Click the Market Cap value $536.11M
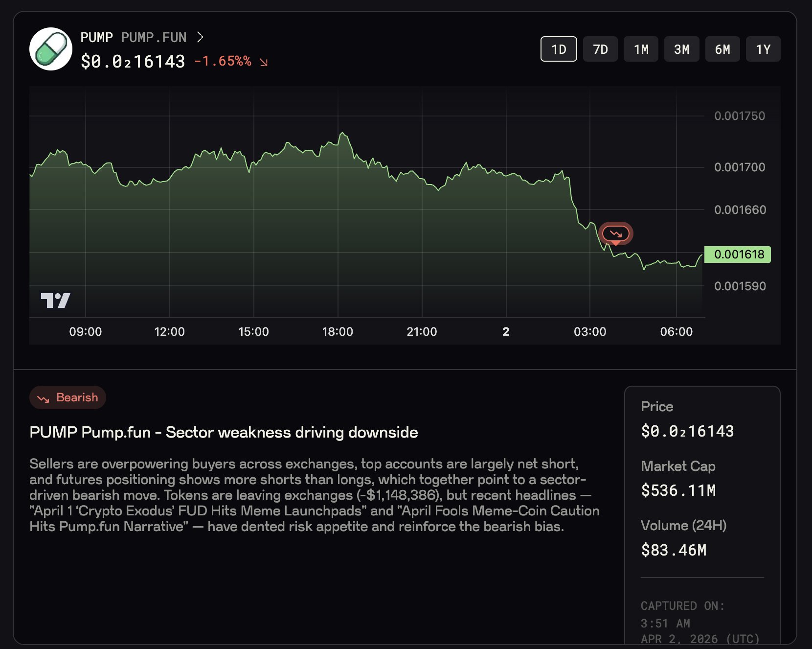 678,490
